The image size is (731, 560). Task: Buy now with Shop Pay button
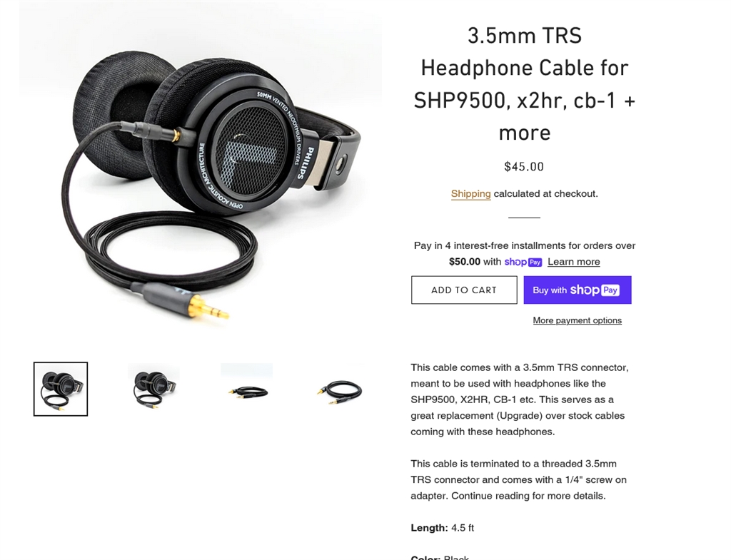[x=577, y=290]
